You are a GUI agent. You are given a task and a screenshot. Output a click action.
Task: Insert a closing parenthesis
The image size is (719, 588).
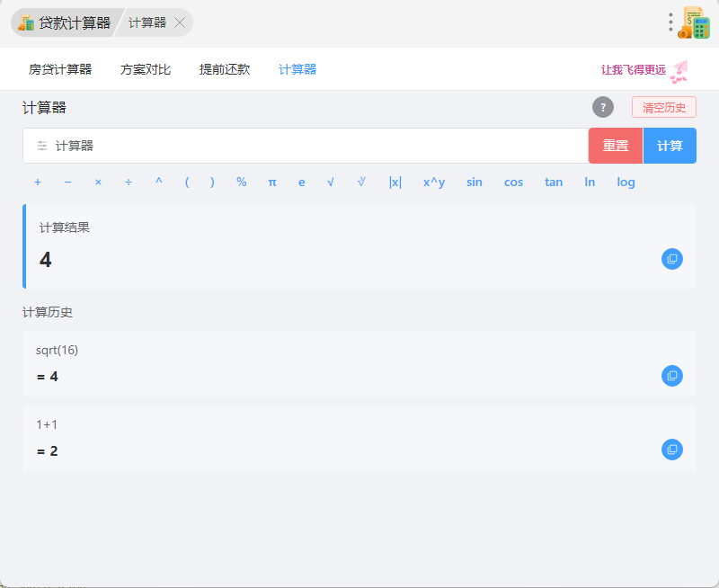pos(212,183)
